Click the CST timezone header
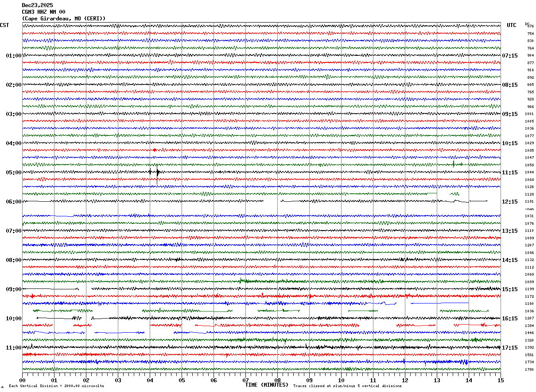Viewport: 536px width, 392px height. click(x=4, y=25)
